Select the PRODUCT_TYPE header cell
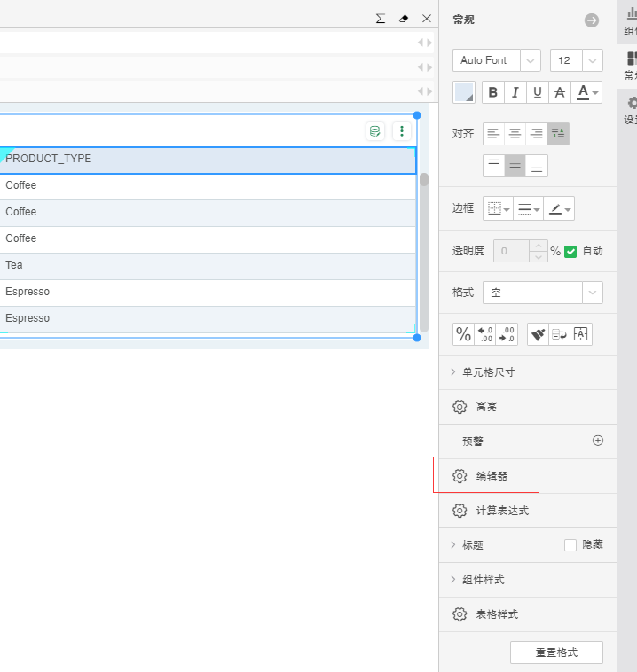The height and width of the screenshot is (672, 637). [x=208, y=159]
